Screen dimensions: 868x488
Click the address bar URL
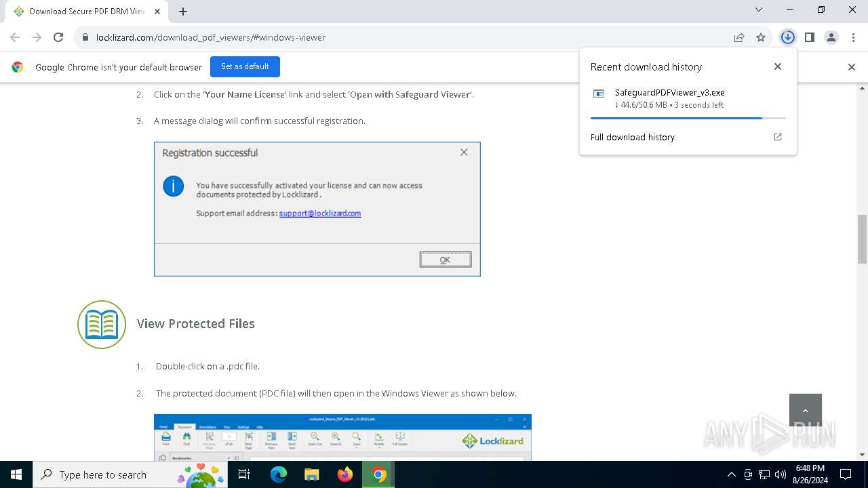coord(211,37)
